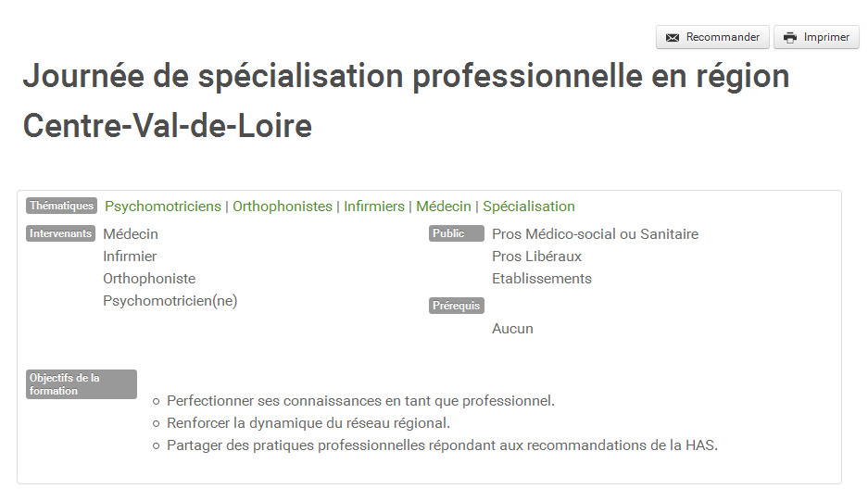Click the Pros Libéraux public entry
This screenshot has height=501, width=868.
click(536, 257)
